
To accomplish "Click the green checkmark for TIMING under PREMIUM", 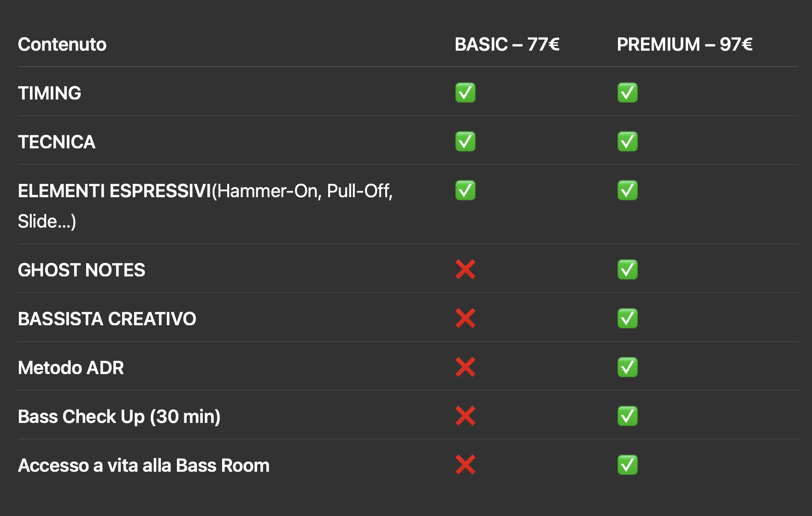I will (627, 93).
